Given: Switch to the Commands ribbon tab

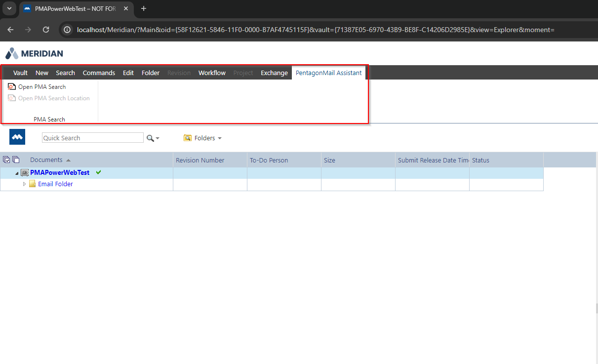Looking at the screenshot, I should (x=99, y=73).
